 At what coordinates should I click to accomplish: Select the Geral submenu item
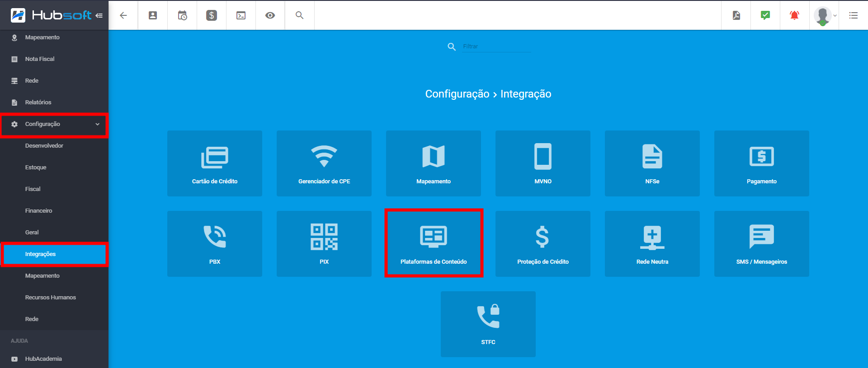click(x=54, y=233)
